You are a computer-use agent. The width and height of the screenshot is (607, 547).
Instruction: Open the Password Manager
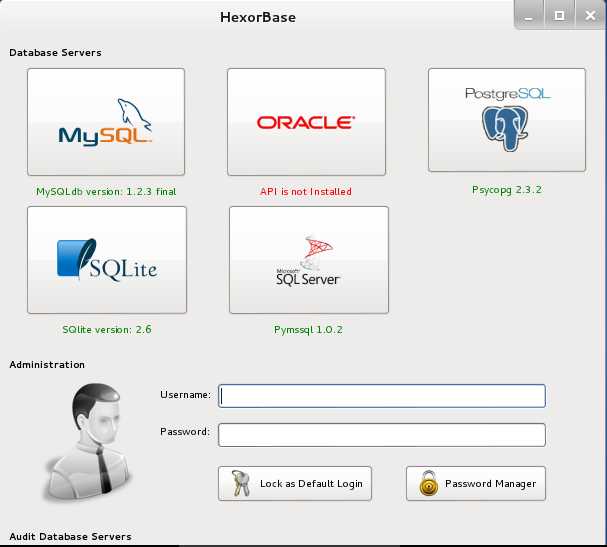coord(476,484)
